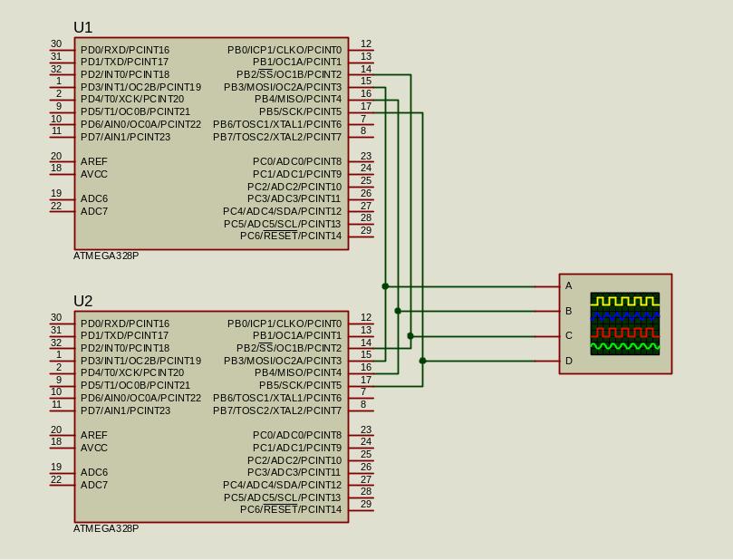Viewport: 733px width, 560px height.
Task: Click U1 pin PC6/RESET/PCINT14
Action: (291, 236)
